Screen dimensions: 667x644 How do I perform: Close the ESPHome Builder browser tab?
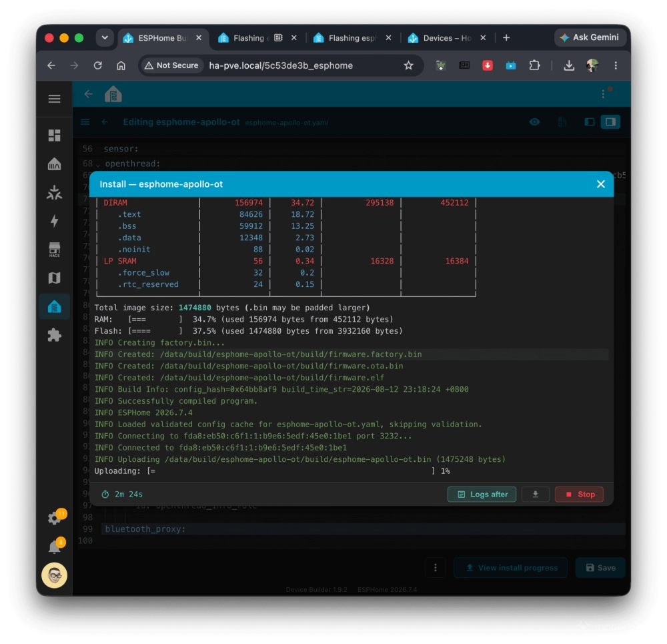coord(199,38)
